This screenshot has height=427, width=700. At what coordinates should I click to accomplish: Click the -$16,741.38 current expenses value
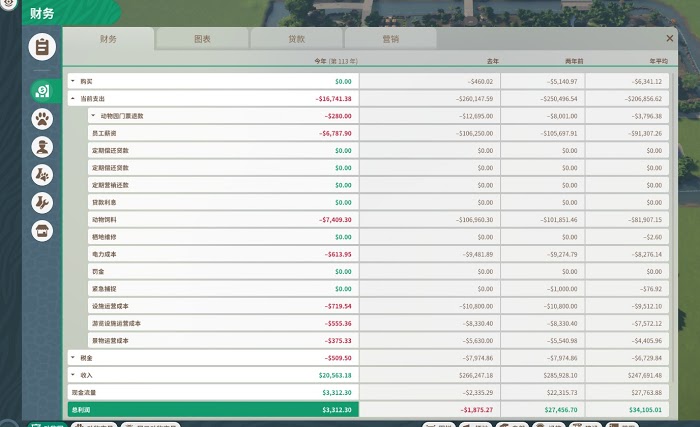333,99
